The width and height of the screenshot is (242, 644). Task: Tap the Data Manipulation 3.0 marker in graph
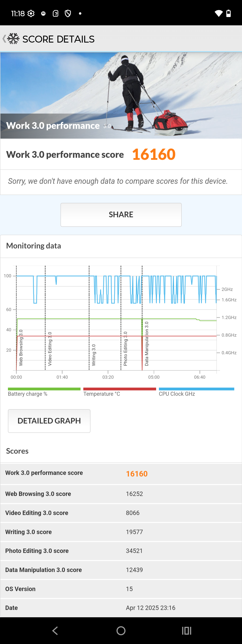coord(147,344)
